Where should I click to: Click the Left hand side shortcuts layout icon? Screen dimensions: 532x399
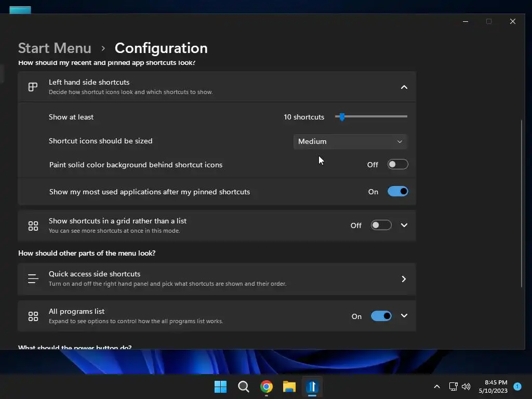click(x=33, y=87)
